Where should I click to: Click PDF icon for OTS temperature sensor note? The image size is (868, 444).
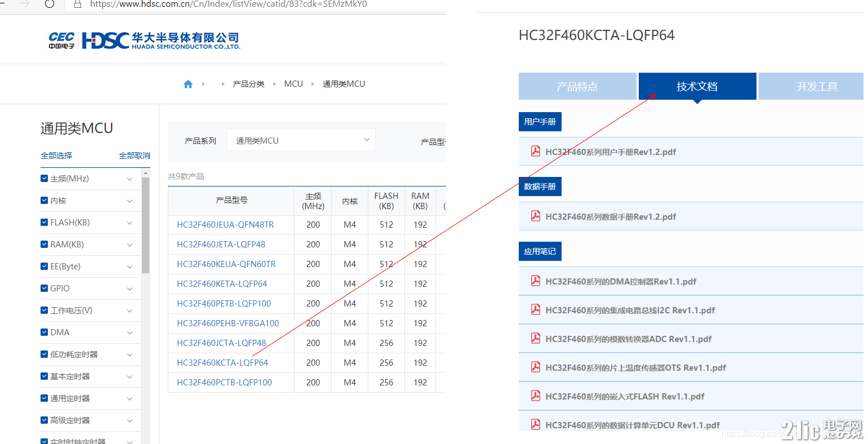(536, 367)
